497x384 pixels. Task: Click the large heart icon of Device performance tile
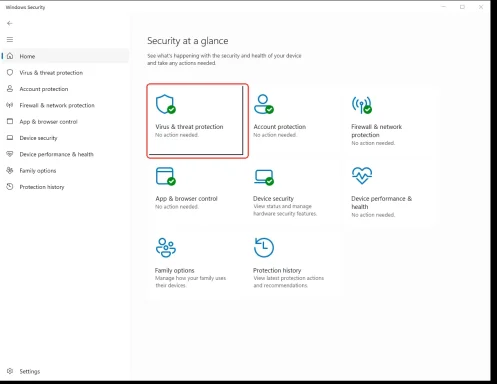(362, 175)
